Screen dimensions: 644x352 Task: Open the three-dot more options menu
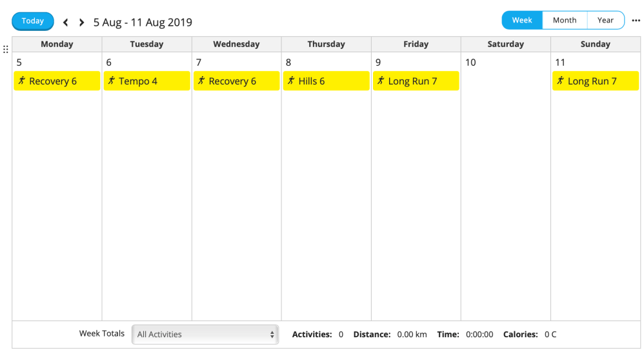(636, 21)
